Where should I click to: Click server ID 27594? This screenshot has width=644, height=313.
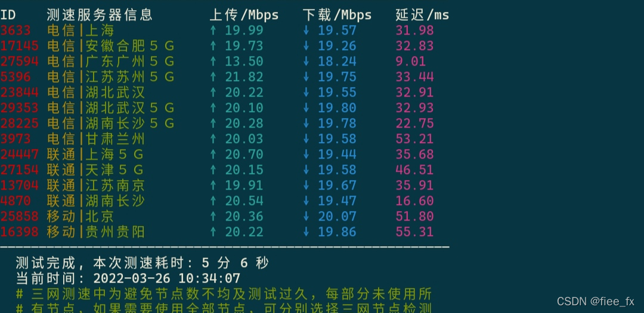tap(20, 61)
